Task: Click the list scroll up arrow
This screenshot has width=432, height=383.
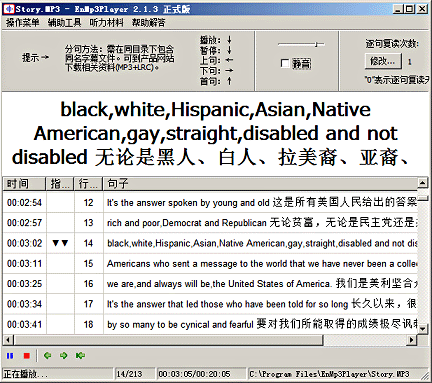Action: coord(422,183)
